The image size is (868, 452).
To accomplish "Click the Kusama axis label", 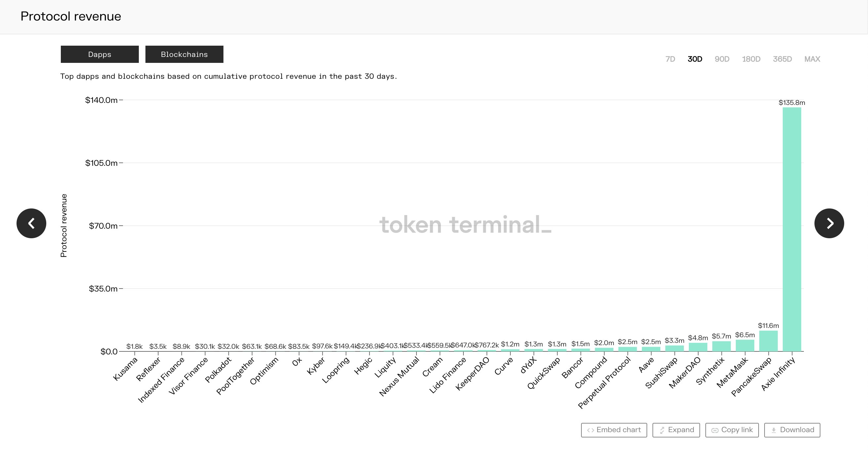I will coord(125,369).
